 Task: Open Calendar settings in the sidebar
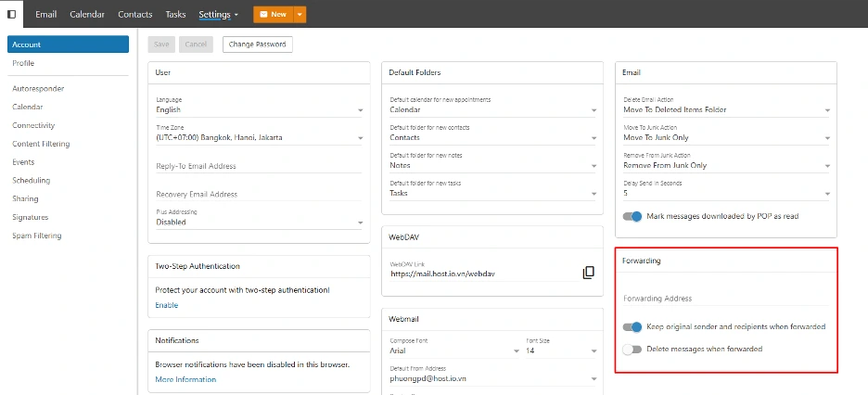(x=28, y=107)
